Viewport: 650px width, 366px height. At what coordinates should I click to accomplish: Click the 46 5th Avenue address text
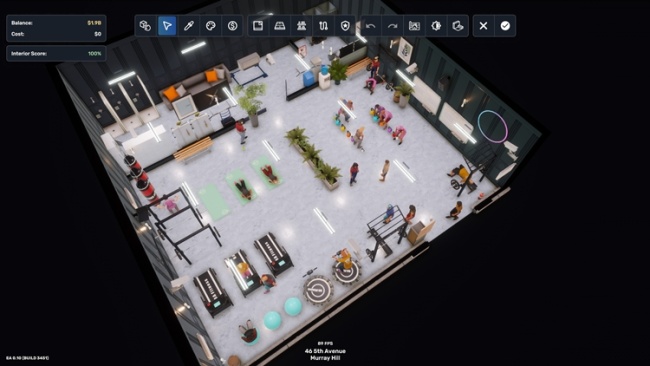pos(325,351)
